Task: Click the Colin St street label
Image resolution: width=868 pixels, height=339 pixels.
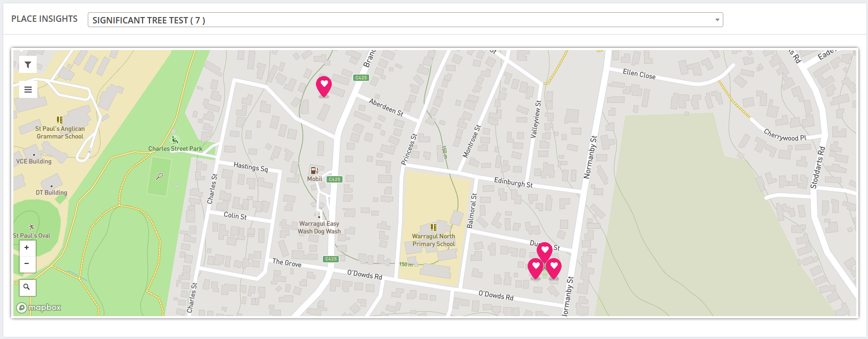Action: (235, 216)
